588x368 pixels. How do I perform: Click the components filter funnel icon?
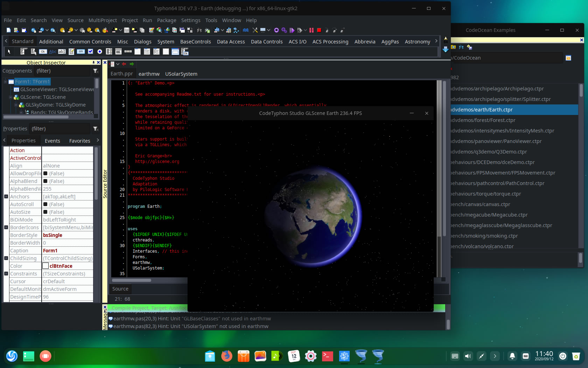96,71
